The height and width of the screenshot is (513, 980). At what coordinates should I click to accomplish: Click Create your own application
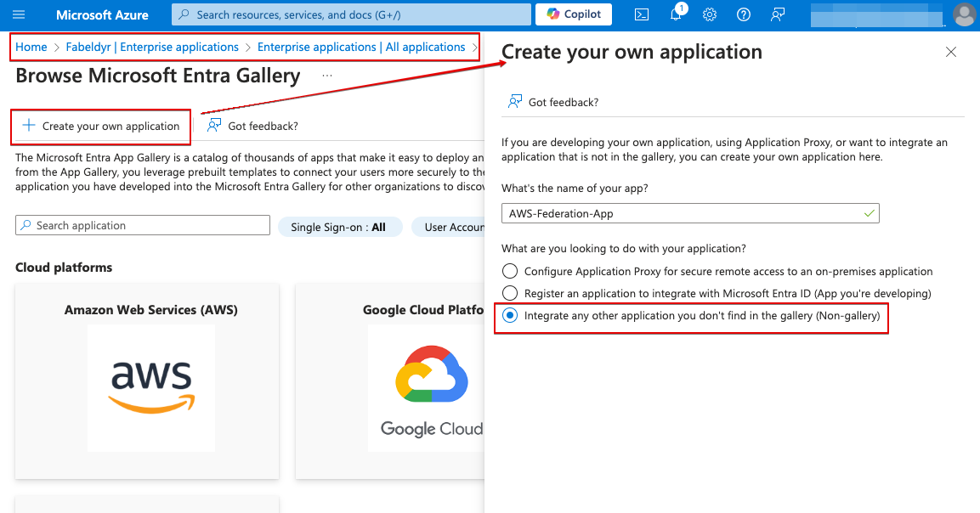(99, 125)
